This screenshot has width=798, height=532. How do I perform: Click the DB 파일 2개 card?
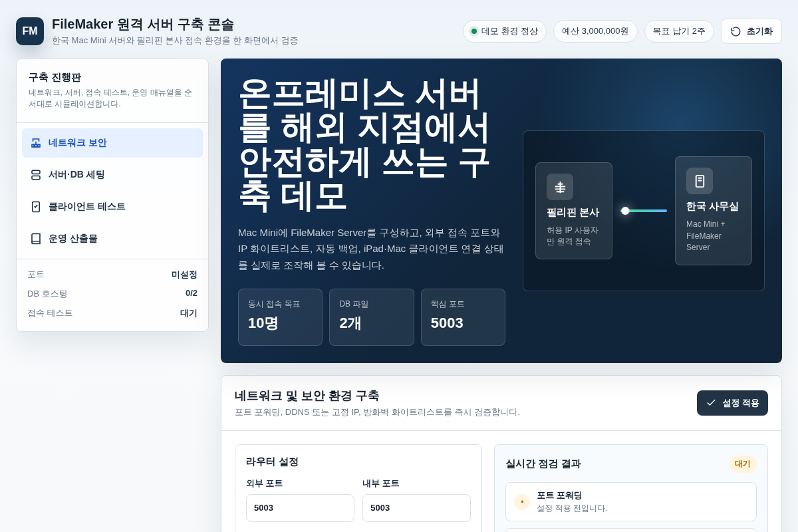(372, 317)
